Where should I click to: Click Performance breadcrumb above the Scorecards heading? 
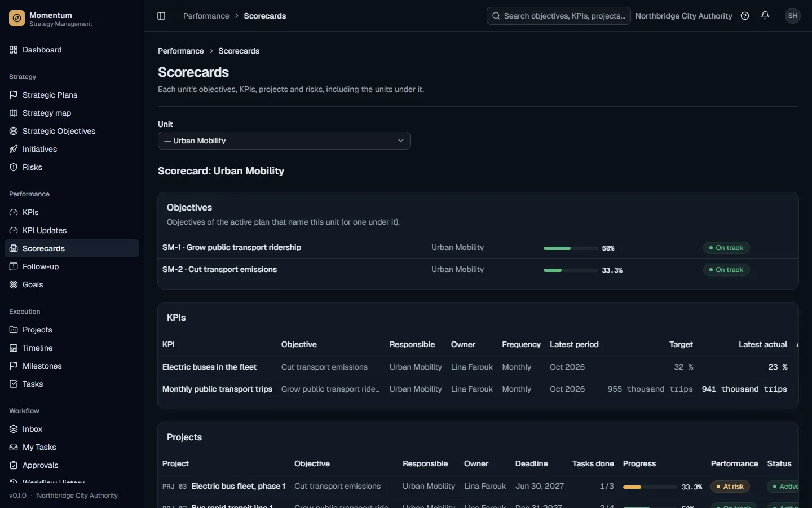coord(181,51)
